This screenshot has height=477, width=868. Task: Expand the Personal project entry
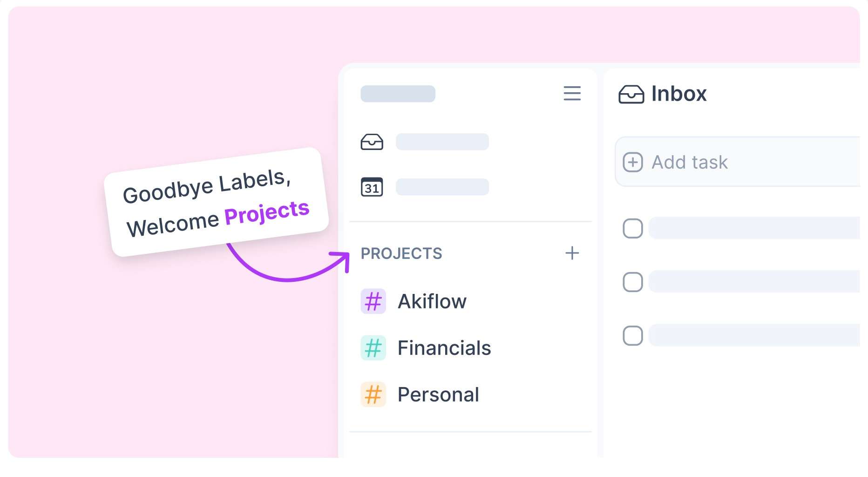438,395
